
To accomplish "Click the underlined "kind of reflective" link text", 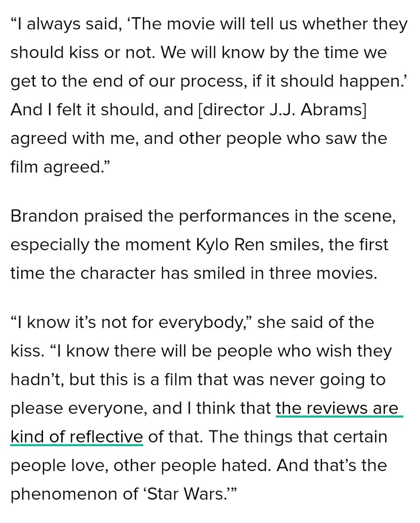I will pos(77,437).
